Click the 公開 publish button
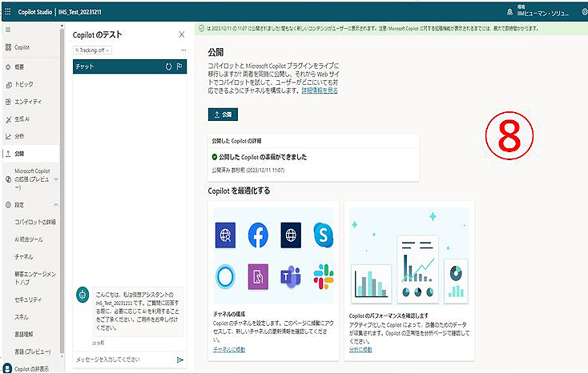Viewport: 588px width, 374px height. tap(223, 115)
